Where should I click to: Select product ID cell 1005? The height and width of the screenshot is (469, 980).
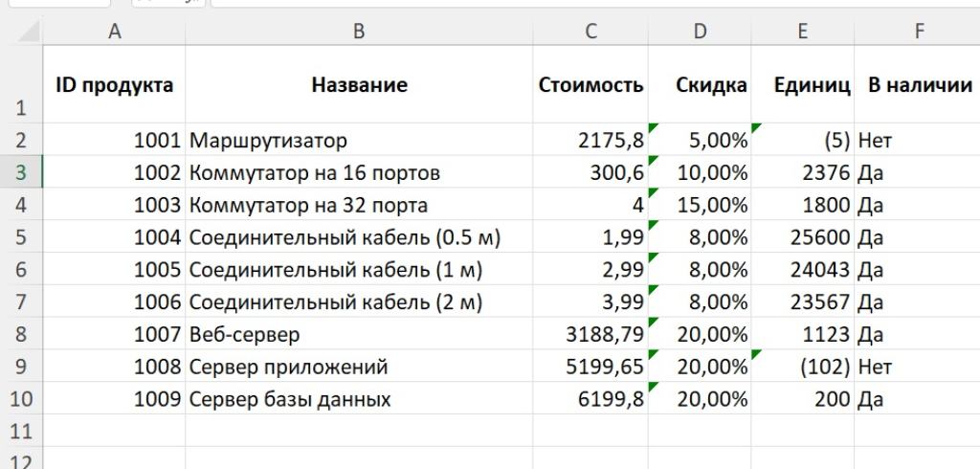click(115, 270)
